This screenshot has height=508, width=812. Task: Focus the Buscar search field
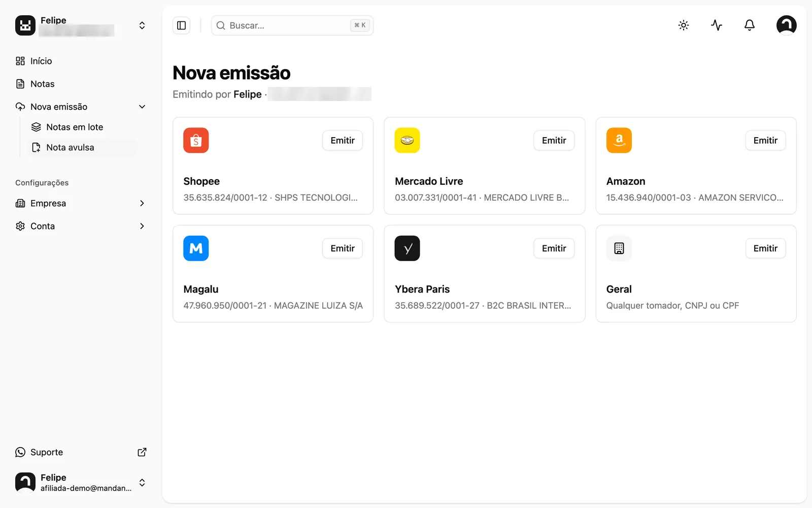pos(292,25)
